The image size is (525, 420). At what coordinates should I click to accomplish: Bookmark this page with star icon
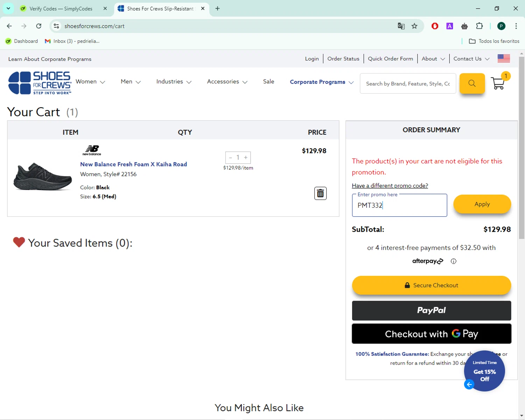[414, 26]
